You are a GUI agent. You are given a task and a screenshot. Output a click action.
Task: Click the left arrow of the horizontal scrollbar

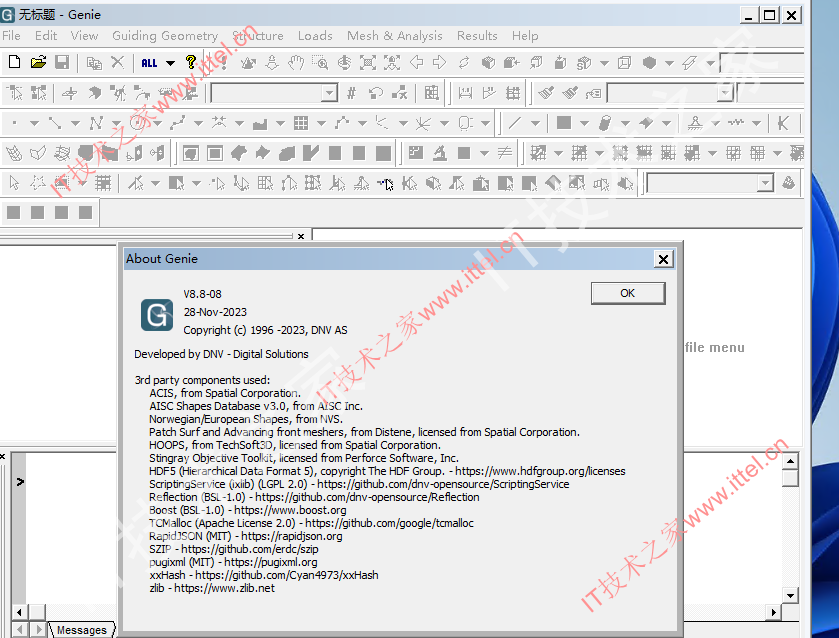[x=19, y=612]
